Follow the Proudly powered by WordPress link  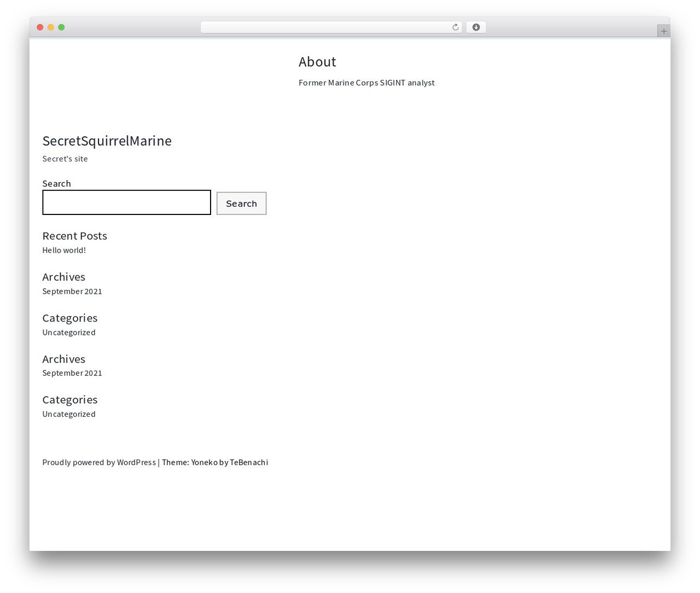(x=99, y=462)
